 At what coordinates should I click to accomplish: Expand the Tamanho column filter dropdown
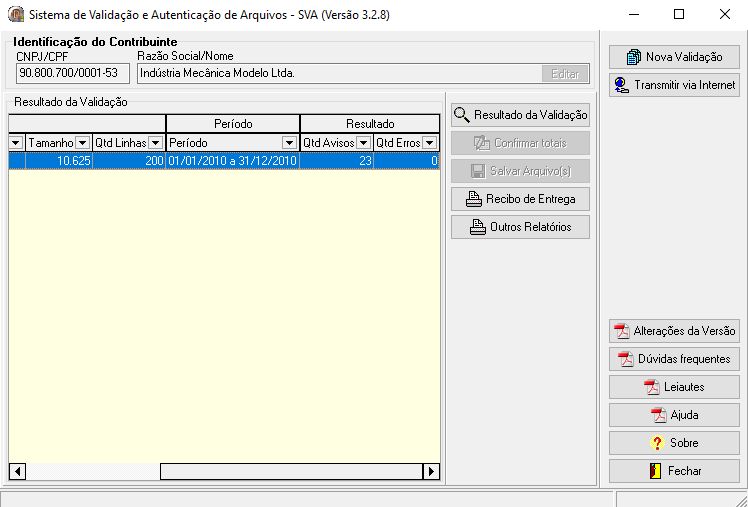(x=83, y=143)
